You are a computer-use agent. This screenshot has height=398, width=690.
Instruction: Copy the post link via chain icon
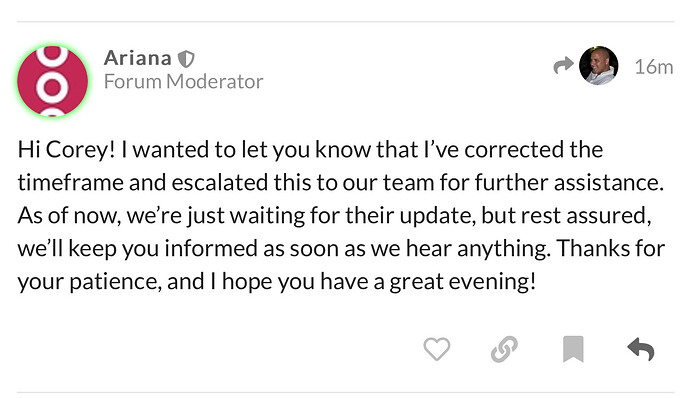(x=504, y=349)
